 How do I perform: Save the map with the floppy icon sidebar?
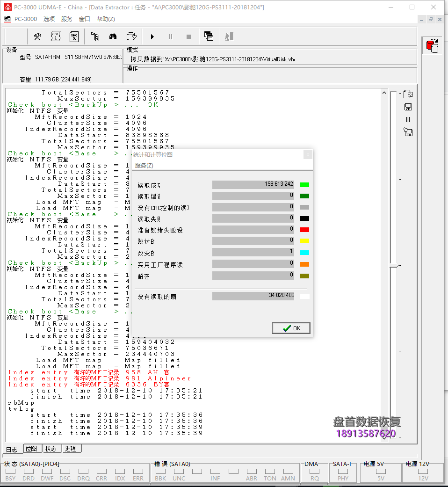tap(408, 107)
